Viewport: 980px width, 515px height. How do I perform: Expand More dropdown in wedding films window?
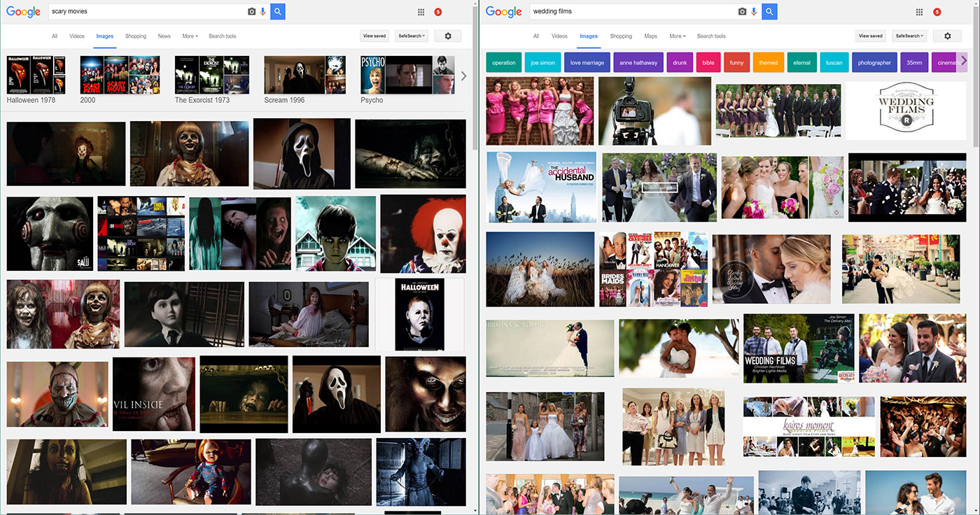point(678,36)
